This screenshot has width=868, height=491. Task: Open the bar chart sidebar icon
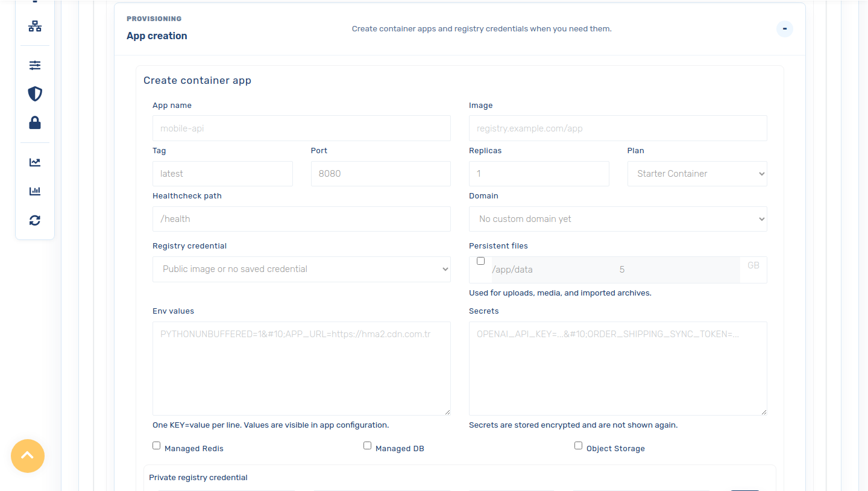coord(35,191)
